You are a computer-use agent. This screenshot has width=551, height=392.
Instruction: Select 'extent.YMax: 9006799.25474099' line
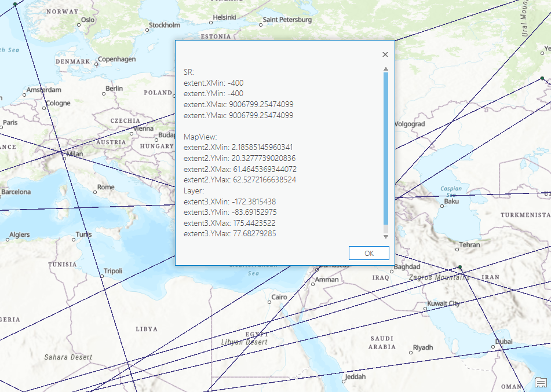tap(238, 115)
